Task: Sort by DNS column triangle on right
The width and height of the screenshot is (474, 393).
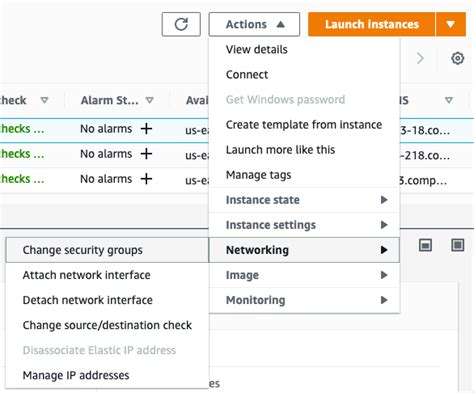Action: pyautogui.click(x=449, y=100)
